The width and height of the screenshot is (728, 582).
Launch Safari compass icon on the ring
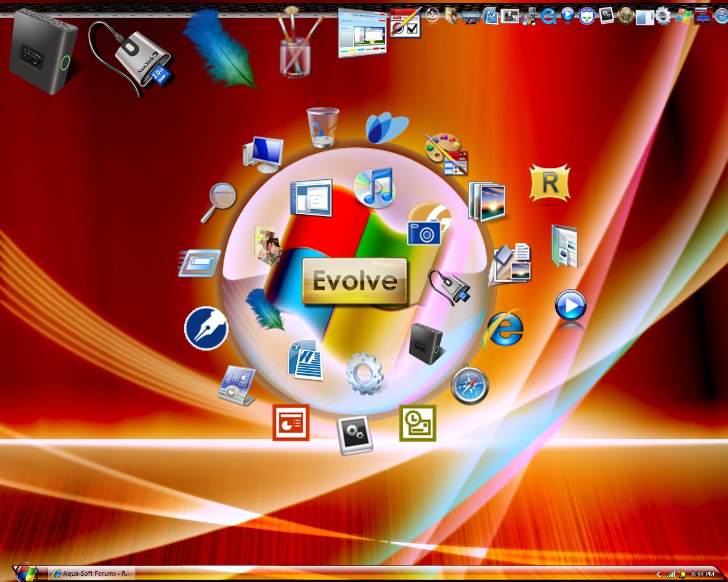tap(470, 385)
